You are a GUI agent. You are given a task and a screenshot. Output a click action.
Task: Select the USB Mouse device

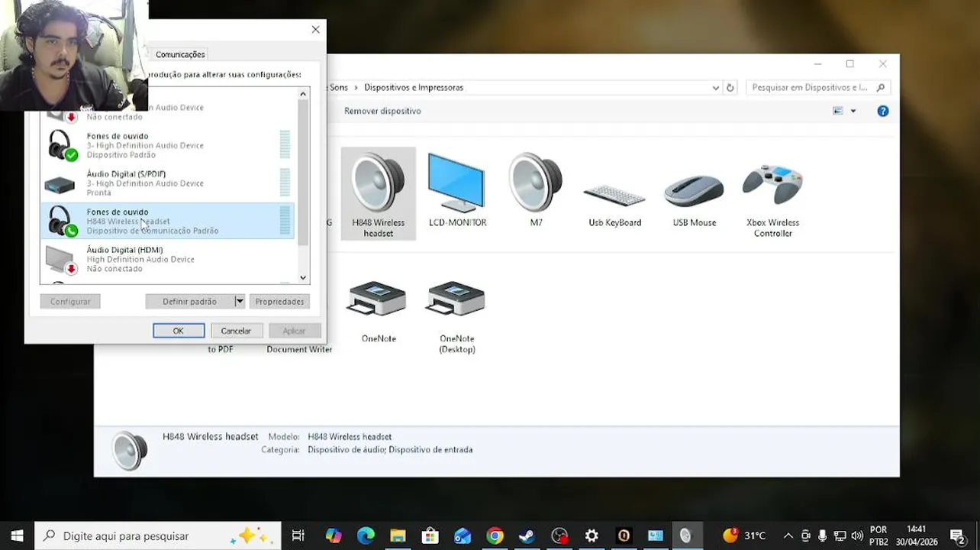[694, 200]
